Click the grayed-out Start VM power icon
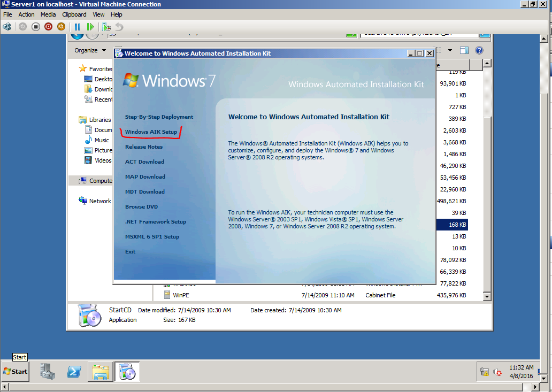Viewport: 552px width, 392px height. (x=22, y=27)
